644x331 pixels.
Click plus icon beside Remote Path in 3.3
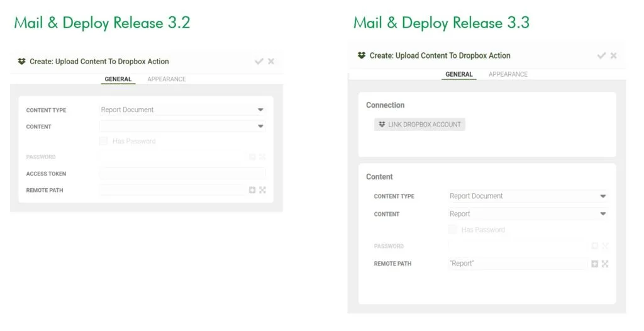(594, 264)
